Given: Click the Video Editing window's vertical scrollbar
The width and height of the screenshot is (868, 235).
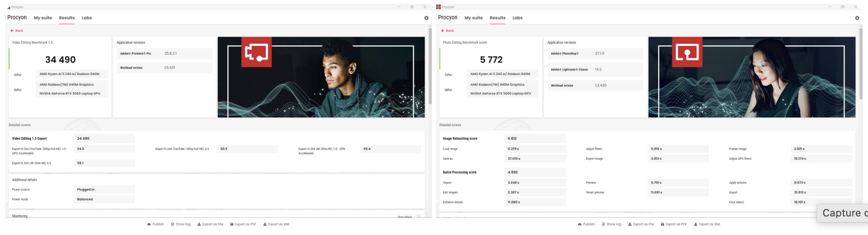Looking at the screenshot, I should [430, 65].
